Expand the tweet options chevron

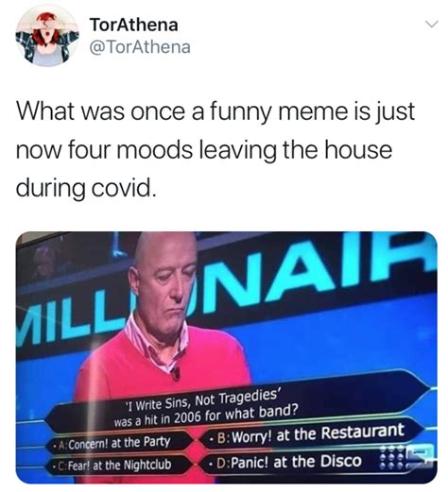tap(431, 24)
